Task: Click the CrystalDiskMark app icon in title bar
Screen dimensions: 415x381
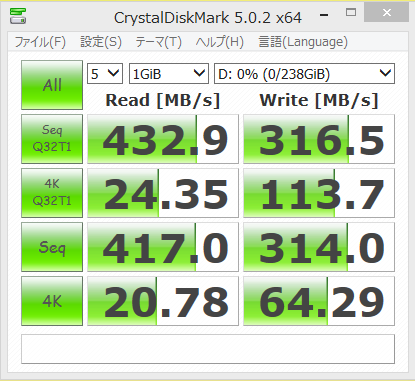Action: point(18,16)
